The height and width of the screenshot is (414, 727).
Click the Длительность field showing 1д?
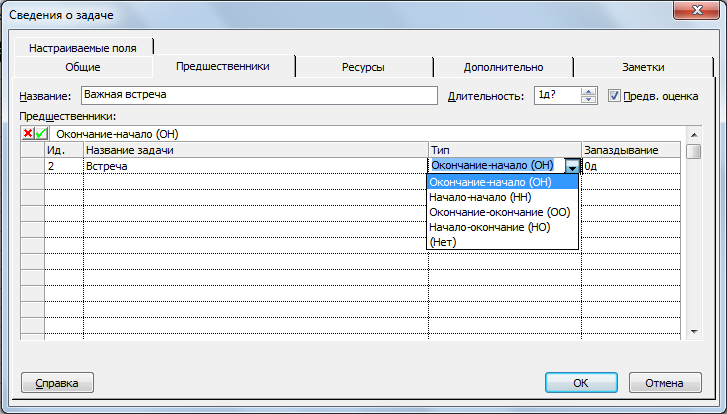tap(558, 96)
